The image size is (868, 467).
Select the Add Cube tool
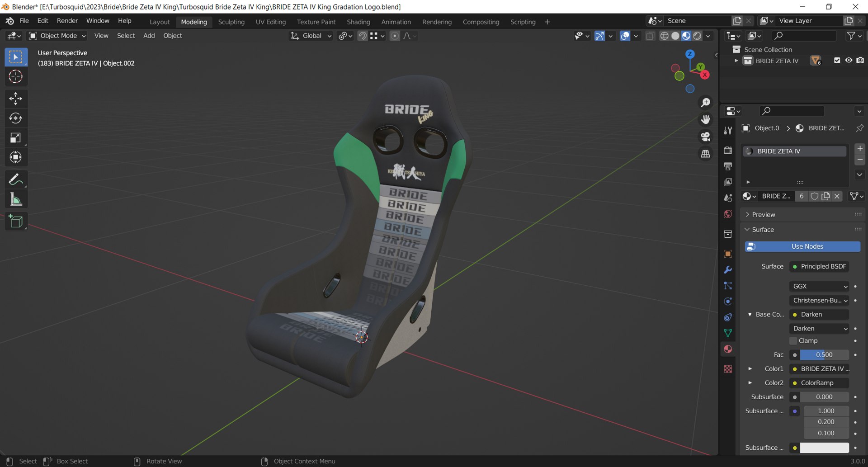coord(16,221)
